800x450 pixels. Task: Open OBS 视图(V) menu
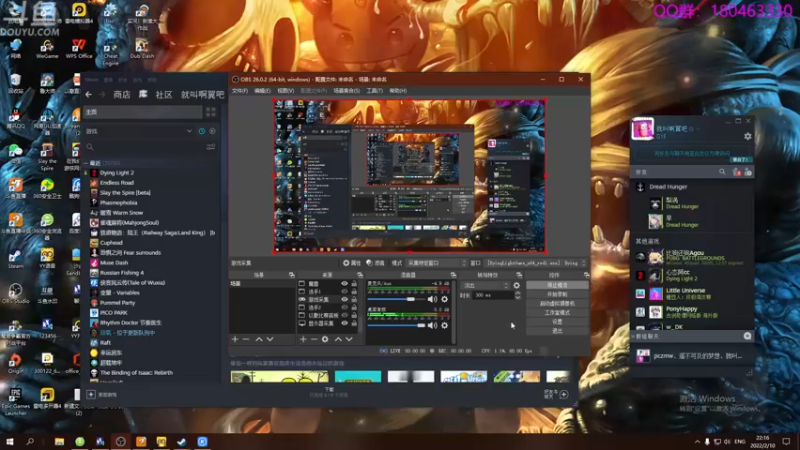tap(285, 91)
